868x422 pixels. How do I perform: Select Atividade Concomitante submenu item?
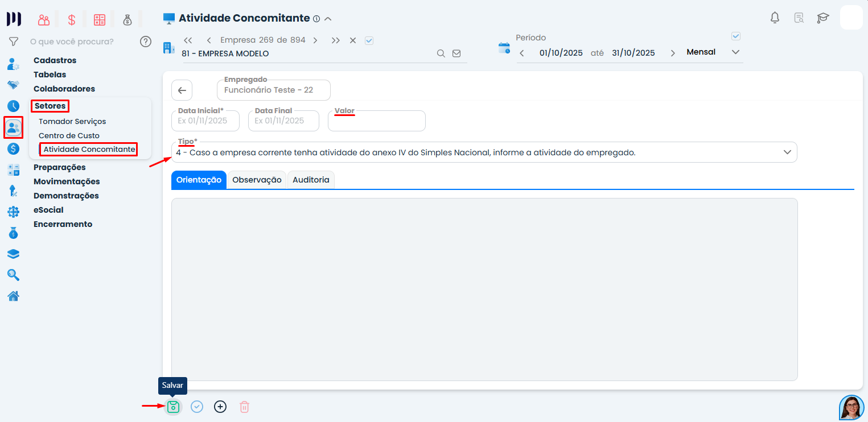89,149
